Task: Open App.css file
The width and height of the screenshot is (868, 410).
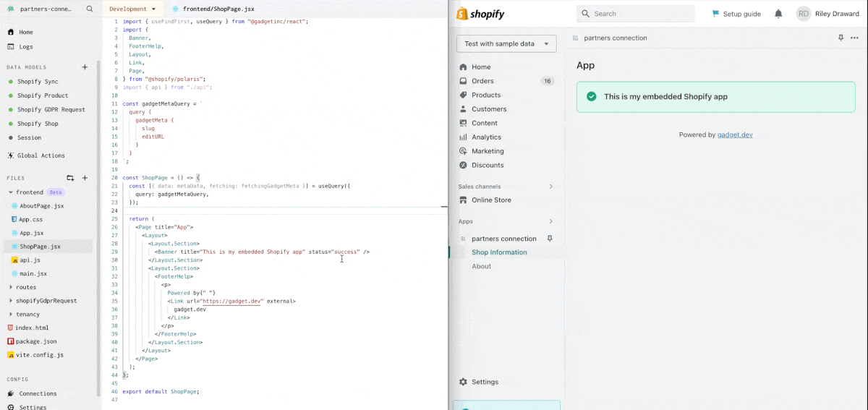Action: [x=31, y=219]
